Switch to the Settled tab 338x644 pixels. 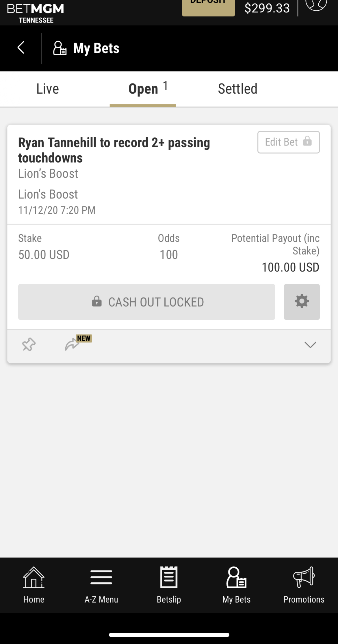click(x=237, y=89)
